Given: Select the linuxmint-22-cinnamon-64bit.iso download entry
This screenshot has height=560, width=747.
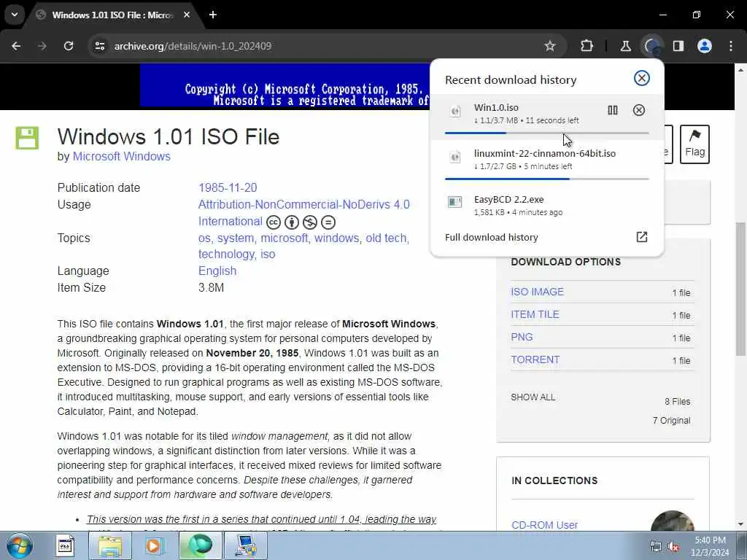Looking at the screenshot, I should tap(546, 163).
